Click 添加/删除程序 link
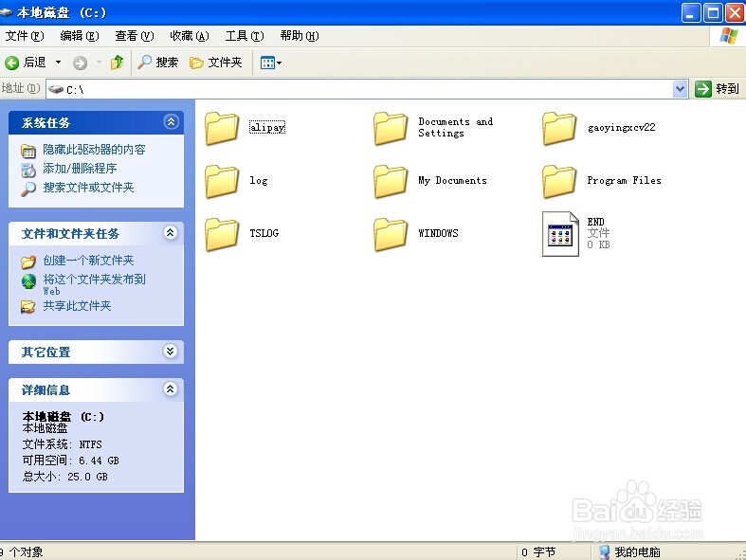 pos(80,169)
